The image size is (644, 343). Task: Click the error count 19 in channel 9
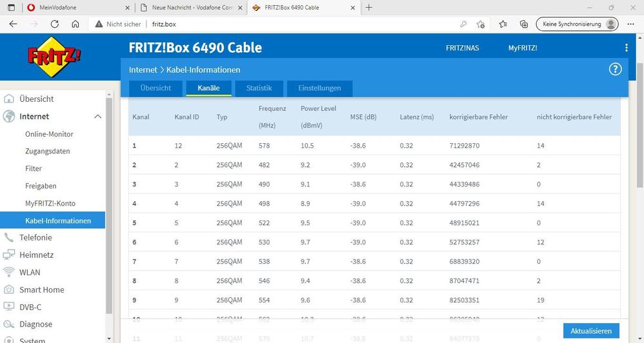coord(541,300)
